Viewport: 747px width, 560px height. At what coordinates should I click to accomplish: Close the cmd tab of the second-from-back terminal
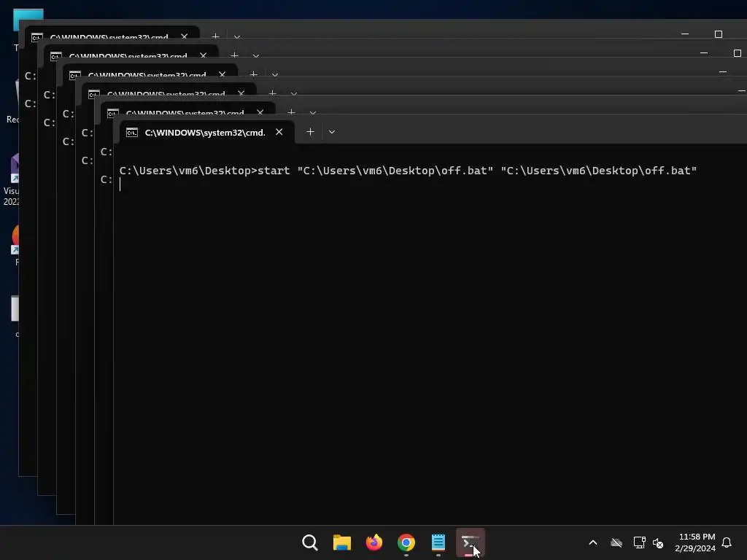pos(204,55)
